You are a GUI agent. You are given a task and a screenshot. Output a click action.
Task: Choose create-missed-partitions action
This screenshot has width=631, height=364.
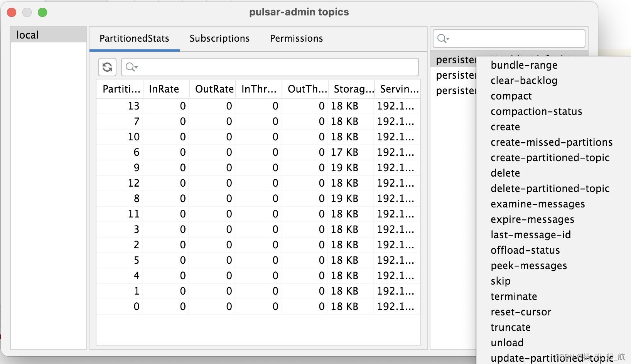coord(552,142)
